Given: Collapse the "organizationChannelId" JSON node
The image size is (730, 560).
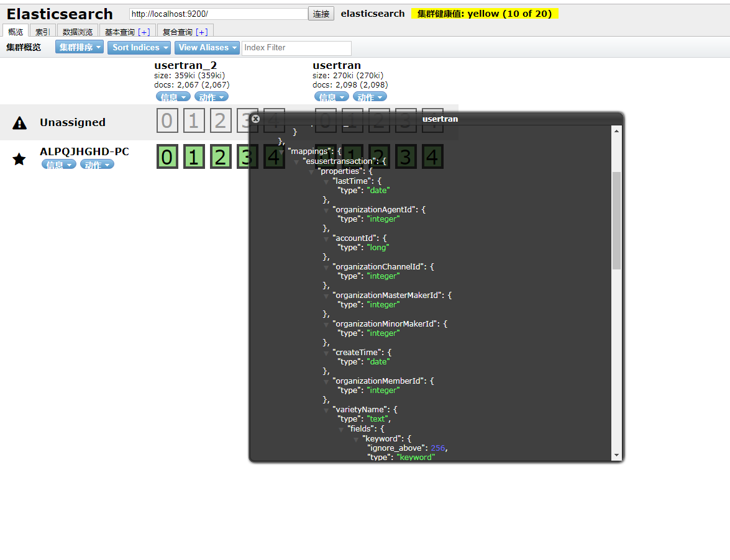Looking at the screenshot, I should tap(326, 268).
